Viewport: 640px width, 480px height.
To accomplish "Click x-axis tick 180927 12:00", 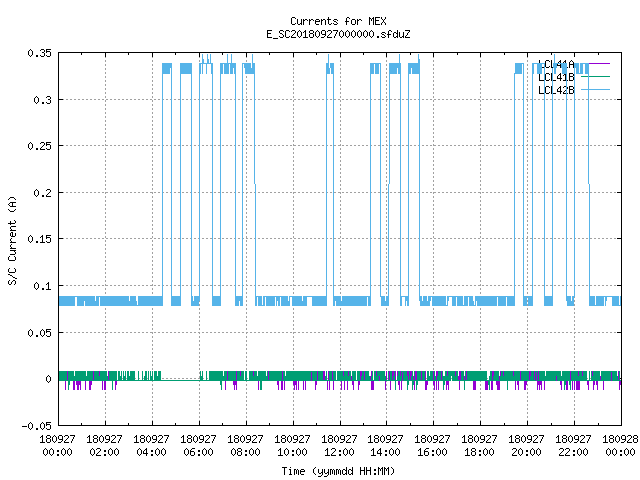I will coord(339,446).
